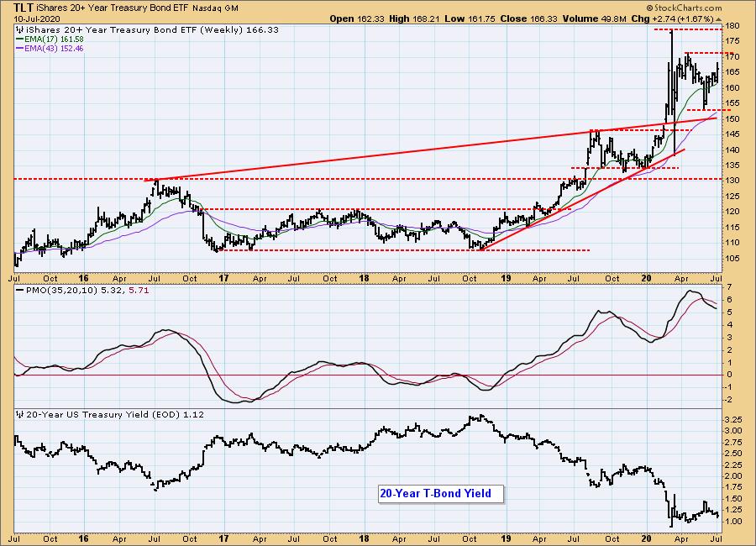Screen dimensions: 756x546
Task: Click the Close 166.33 value in header
Action: [x=528, y=18]
